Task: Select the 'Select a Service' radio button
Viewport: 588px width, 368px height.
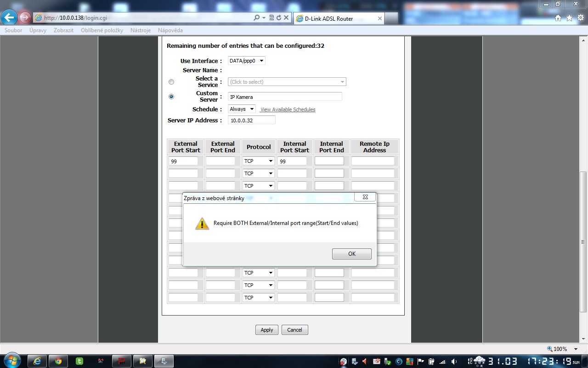Action: (x=171, y=82)
